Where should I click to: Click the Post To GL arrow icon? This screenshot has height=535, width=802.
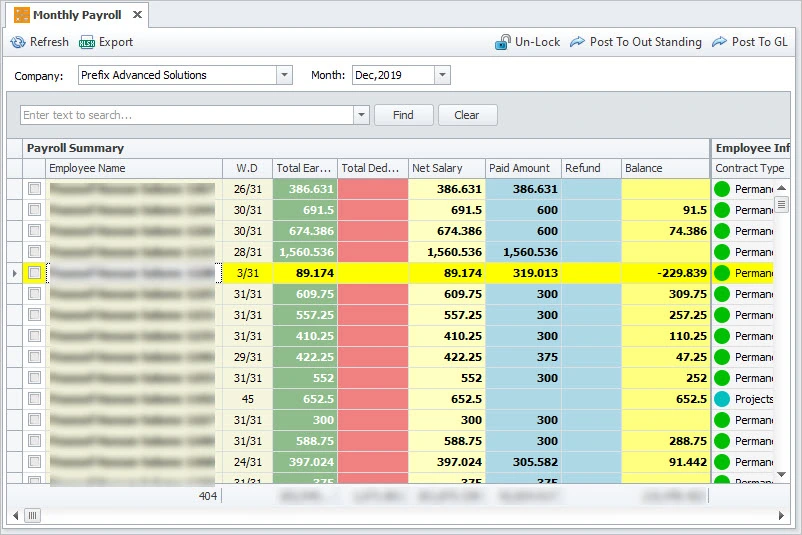[x=720, y=42]
